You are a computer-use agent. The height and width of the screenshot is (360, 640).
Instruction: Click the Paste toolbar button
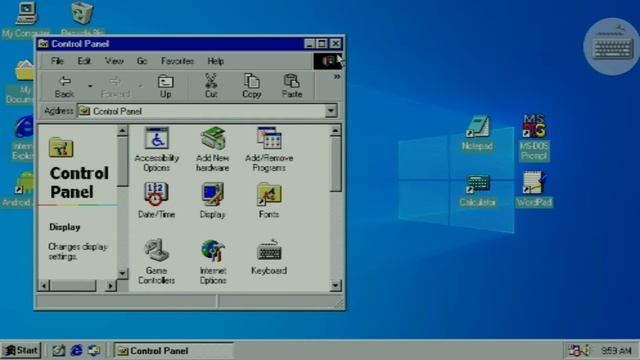coord(292,86)
